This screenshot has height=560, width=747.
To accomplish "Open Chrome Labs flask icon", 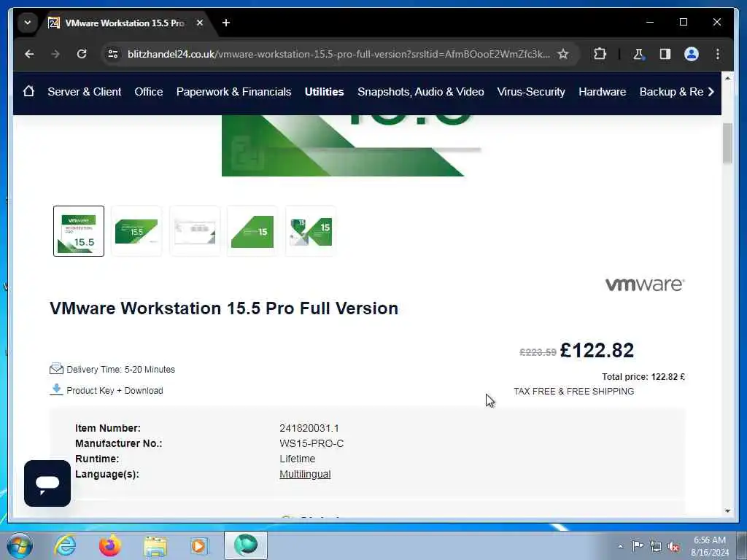I will point(638,54).
